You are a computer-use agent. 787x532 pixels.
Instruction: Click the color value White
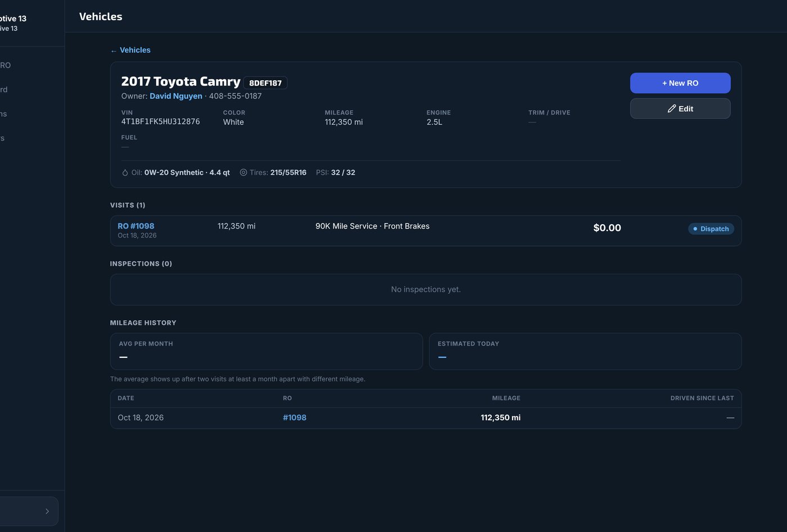point(233,122)
